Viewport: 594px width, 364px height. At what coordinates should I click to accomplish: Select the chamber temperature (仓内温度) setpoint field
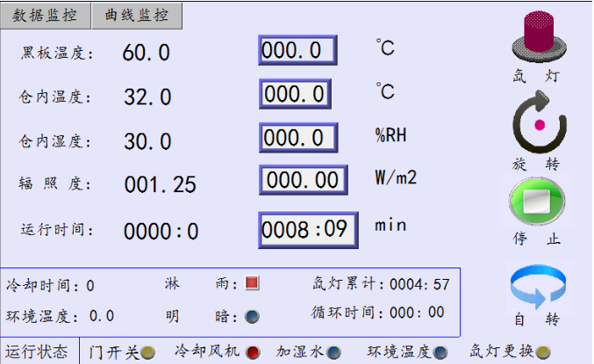click(x=295, y=93)
